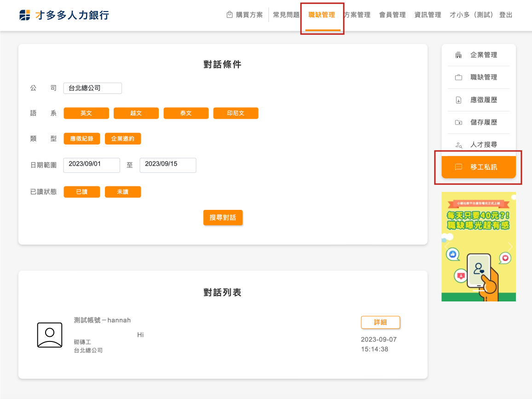Click the document icon for 應徵履歷

click(x=458, y=100)
